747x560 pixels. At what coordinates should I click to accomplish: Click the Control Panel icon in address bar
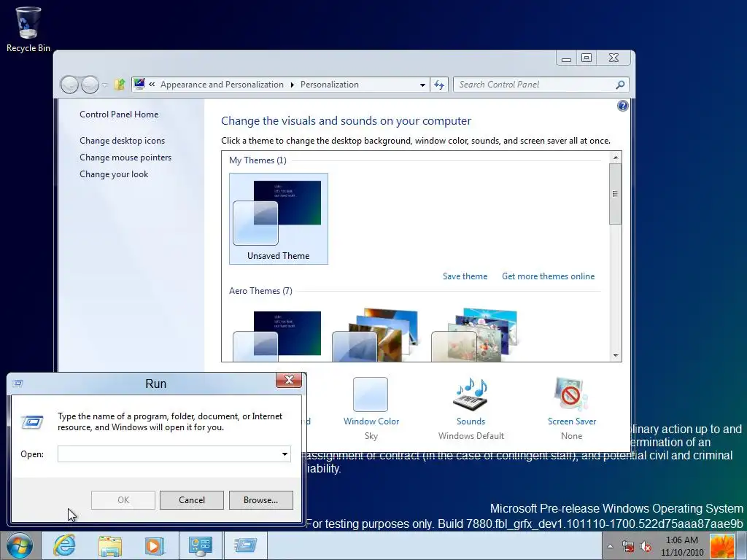coord(139,85)
